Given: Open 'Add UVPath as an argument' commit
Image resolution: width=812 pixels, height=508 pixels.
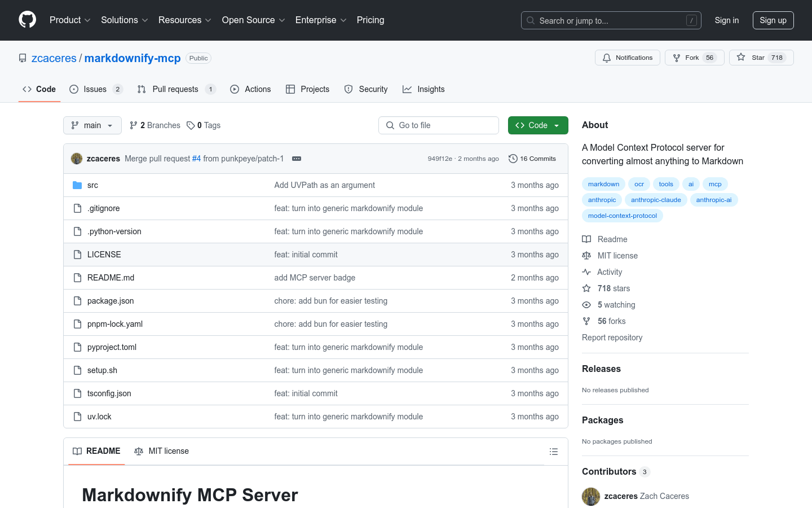Looking at the screenshot, I should (324, 185).
